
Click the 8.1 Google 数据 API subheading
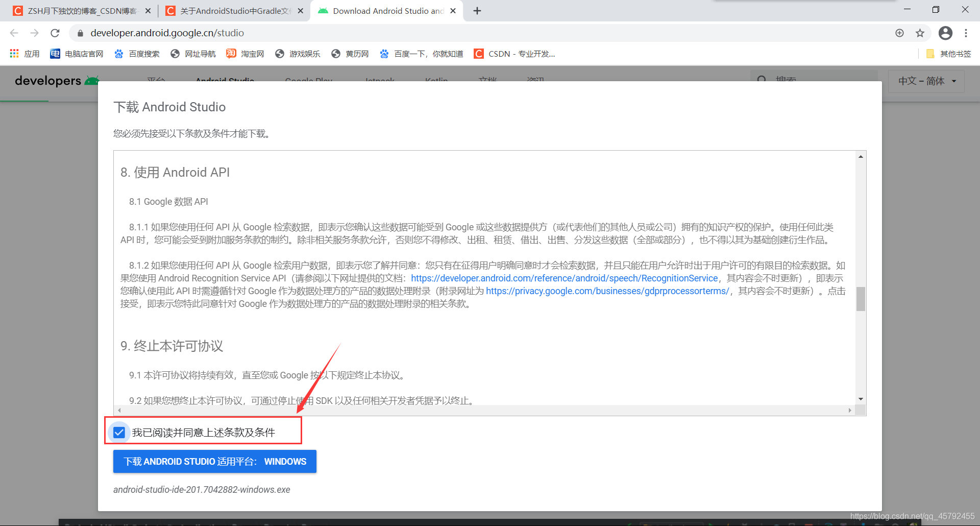(168, 202)
